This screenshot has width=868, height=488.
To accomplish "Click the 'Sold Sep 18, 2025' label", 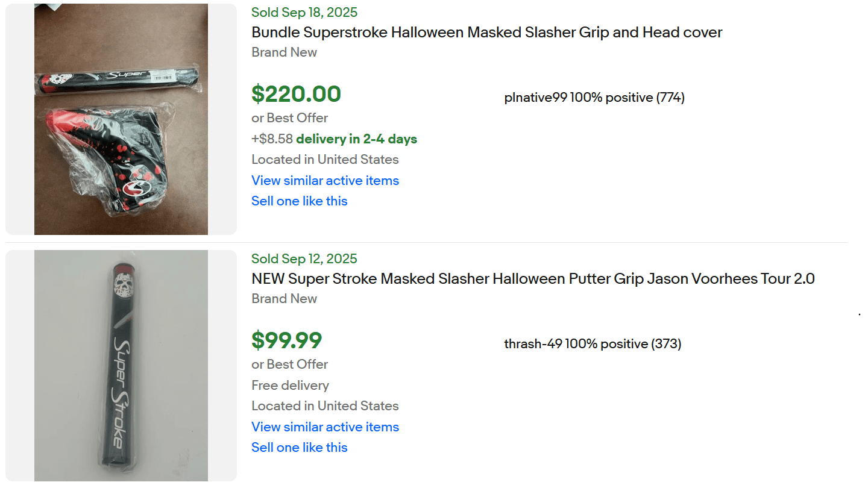I will coord(304,13).
